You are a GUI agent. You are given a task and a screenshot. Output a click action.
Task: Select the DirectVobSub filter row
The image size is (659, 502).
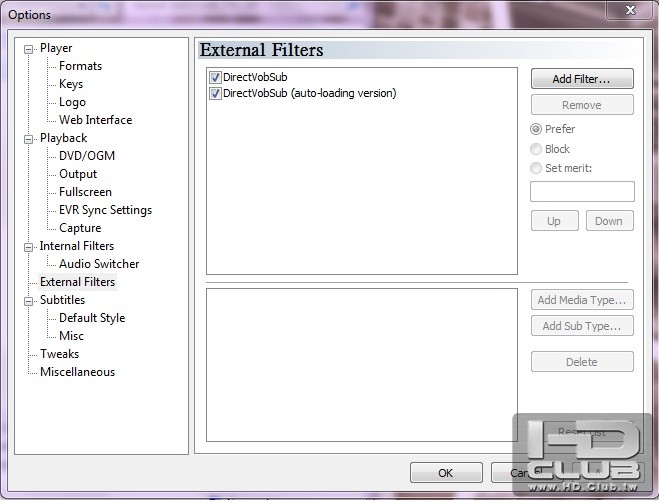click(x=255, y=77)
